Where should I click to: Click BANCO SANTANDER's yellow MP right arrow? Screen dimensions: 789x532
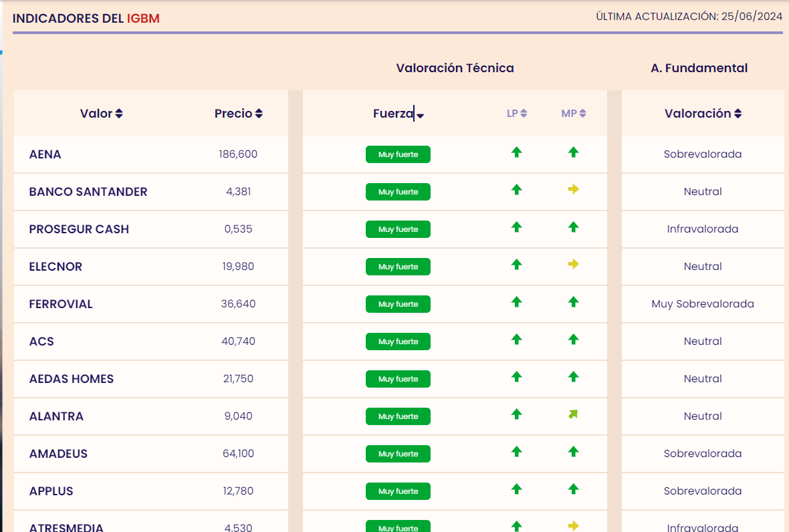(574, 189)
